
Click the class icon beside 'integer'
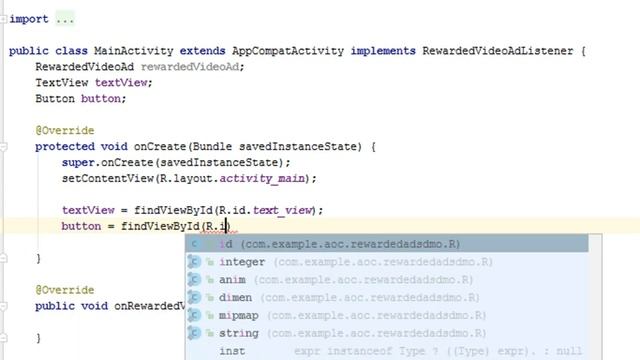(194, 262)
